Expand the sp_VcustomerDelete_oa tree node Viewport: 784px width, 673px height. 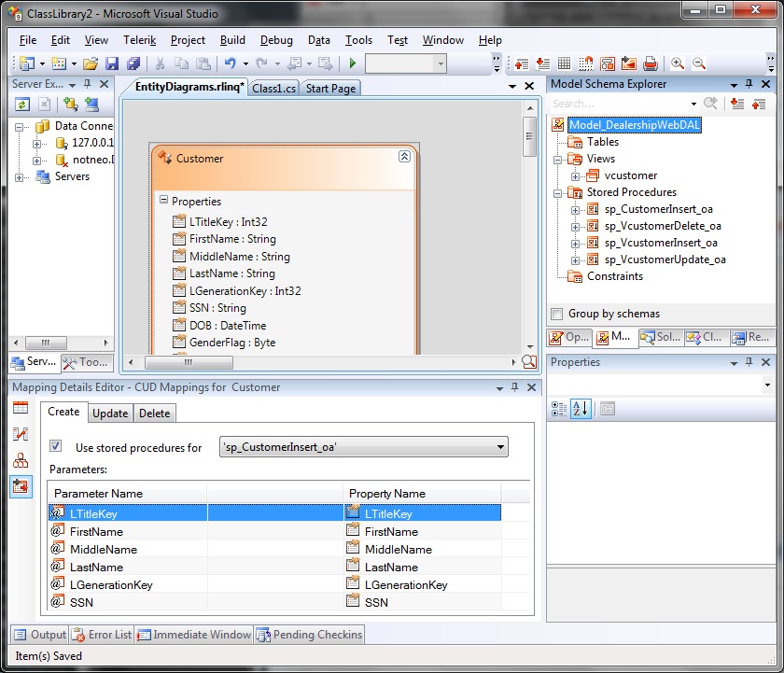click(576, 226)
